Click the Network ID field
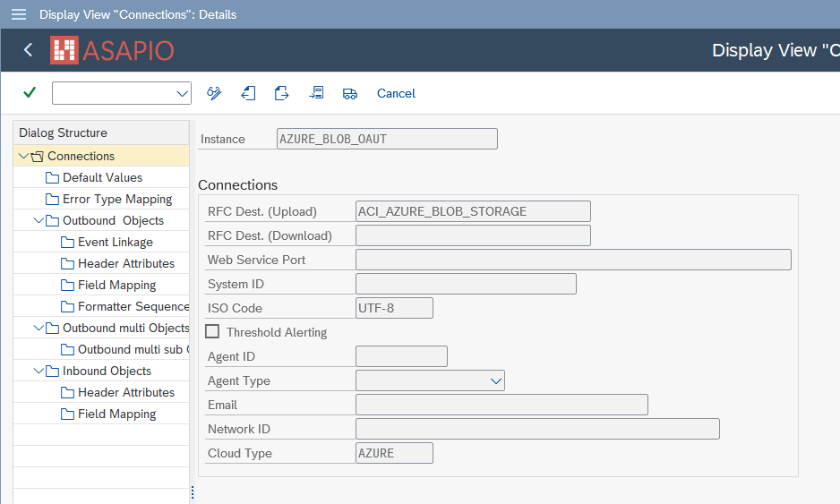Viewport: 840px width, 504px height. click(537, 429)
